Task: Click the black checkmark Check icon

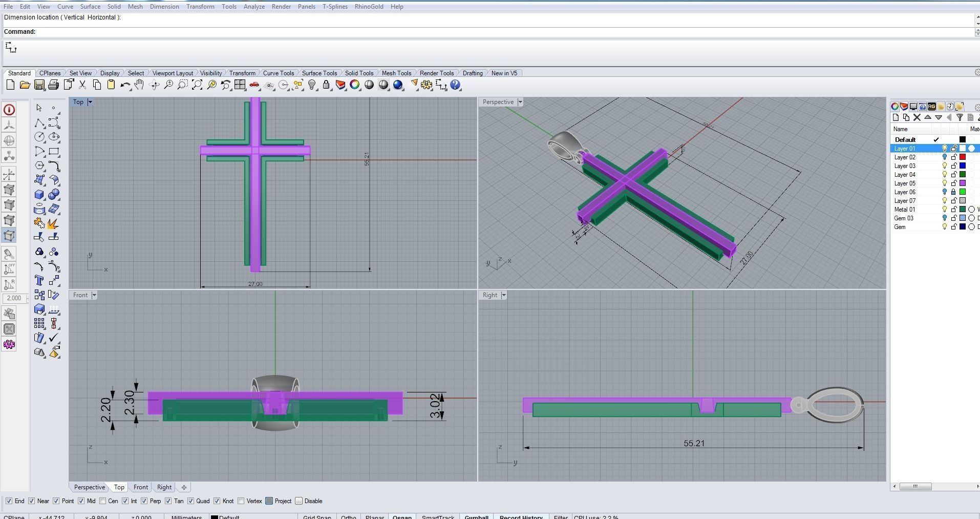Action: (54, 338)
